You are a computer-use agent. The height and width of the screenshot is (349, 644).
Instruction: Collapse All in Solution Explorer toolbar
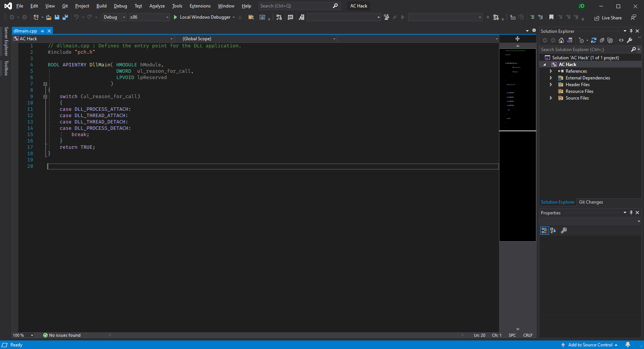click(602, 40)
